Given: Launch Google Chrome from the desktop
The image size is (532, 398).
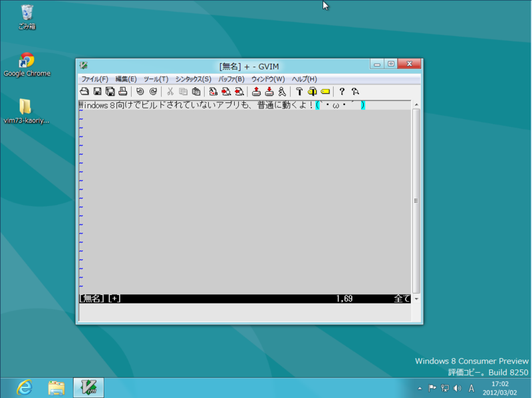Looking at the screenshot, I should (27, 58).
